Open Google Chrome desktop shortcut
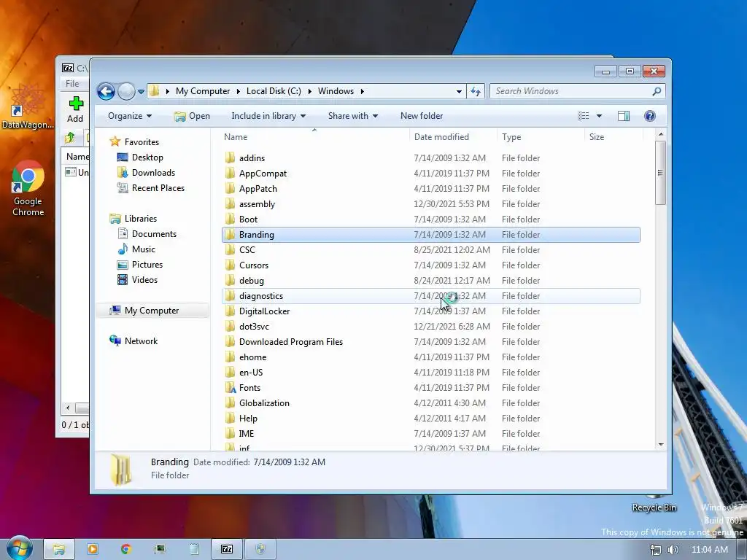Screen dimensions: 747x560 (28, 189)
